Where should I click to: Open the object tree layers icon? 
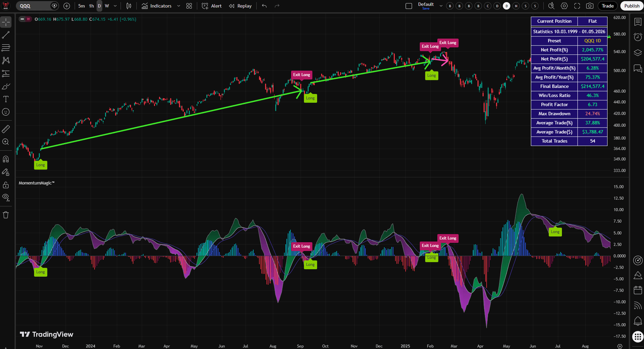(638, 53)
